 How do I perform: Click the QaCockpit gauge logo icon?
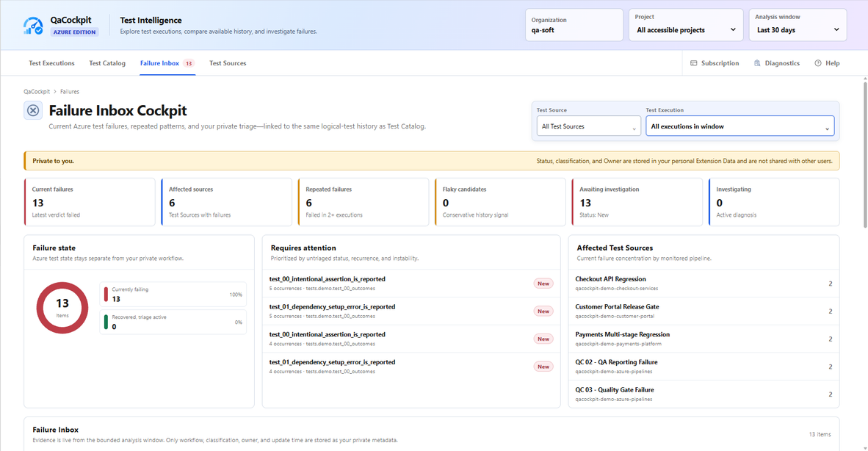point(33,26)
